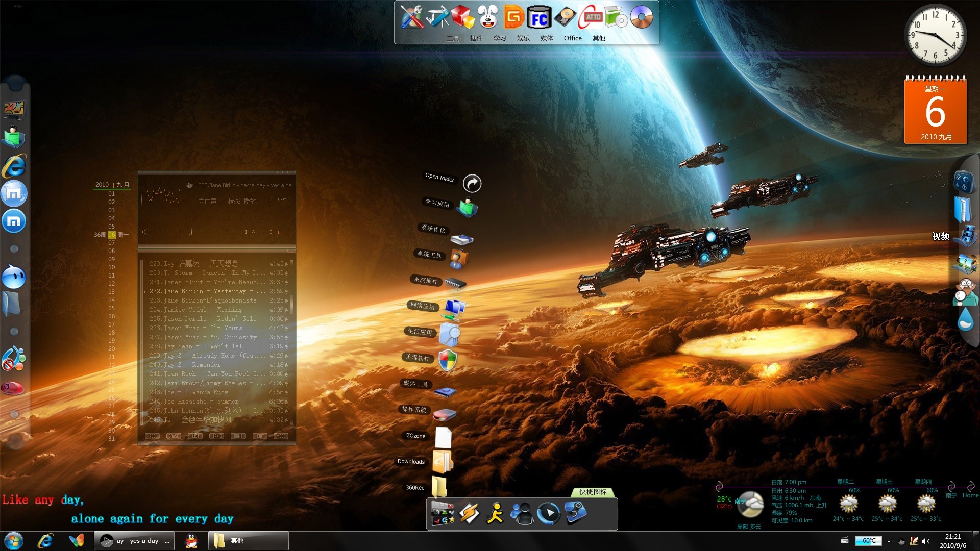This screenshot has height=551, width=980.
Task: Open the blue book icon in right sidebar
Action: (x=963, y=209)
